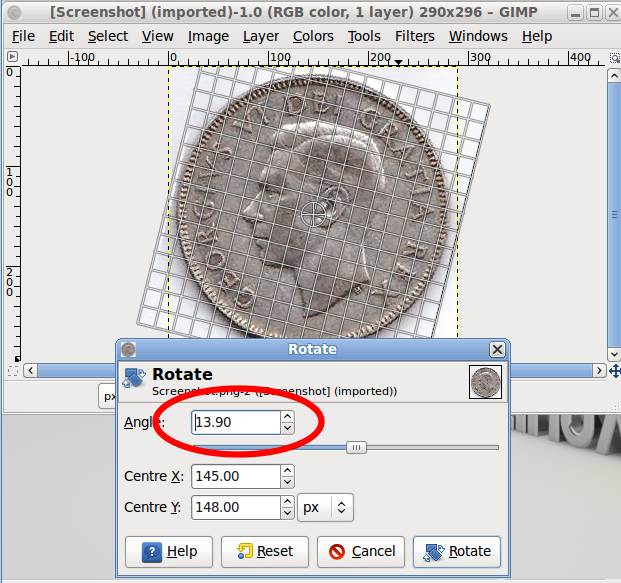621x583 pixels.
Task: Click the rotation center crosshair on canvas
Action: click(x=315, y=214)
